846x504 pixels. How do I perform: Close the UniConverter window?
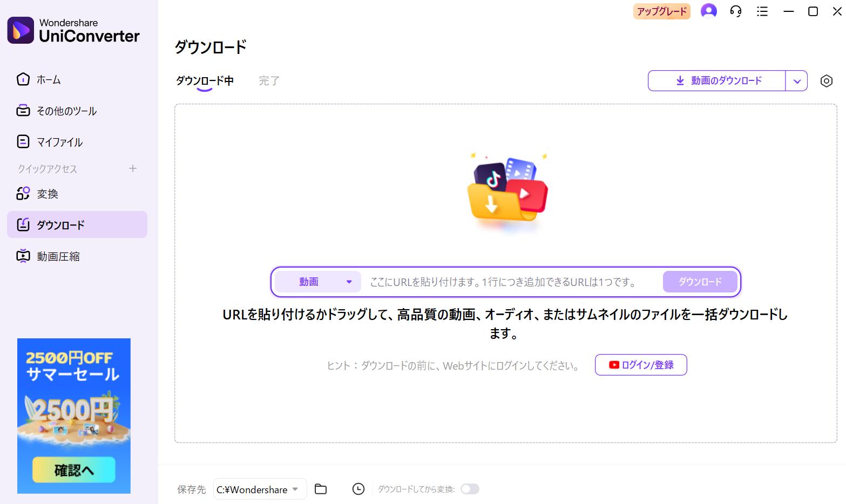pos(837,11)
